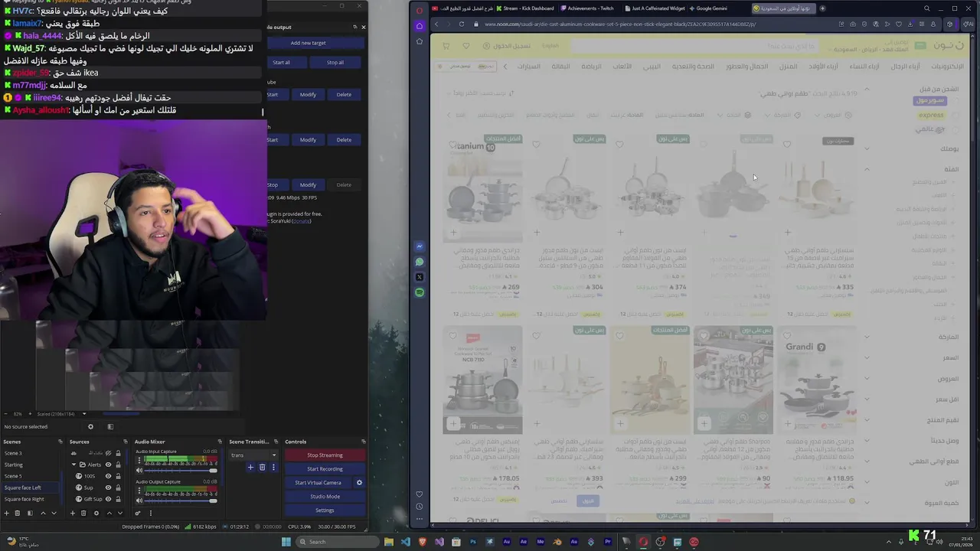Toggle visibility of Gift Sup source
980x551 pixels.
(x=108, y=499)
